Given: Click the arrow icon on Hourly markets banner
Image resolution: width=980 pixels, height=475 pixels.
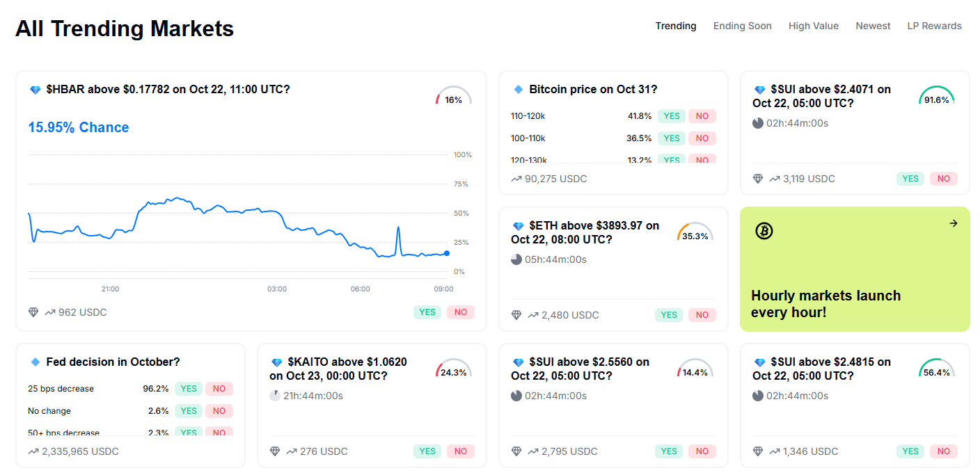Looking at the screenshot, I should coord(954,223).
